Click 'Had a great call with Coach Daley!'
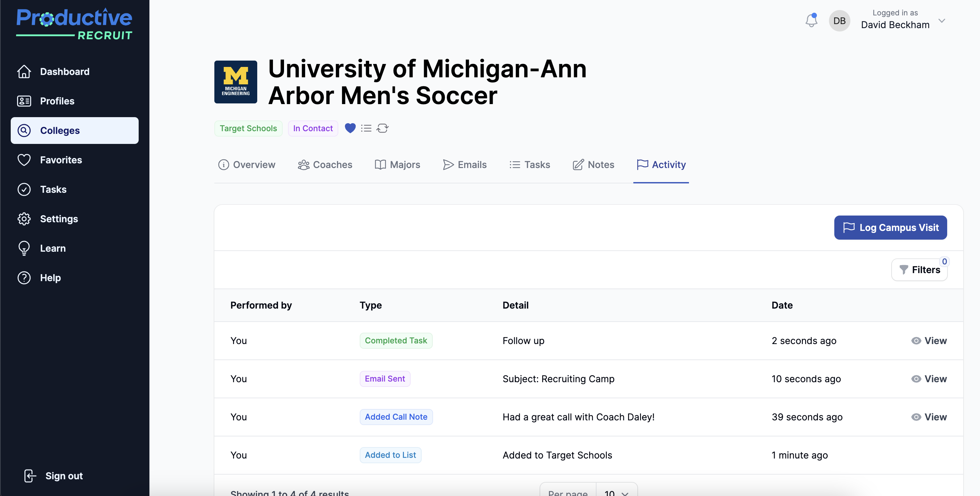The height and width of the screenshot is (496, 980). (578, 417)
